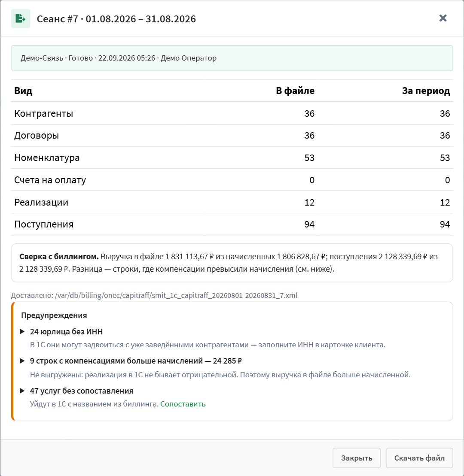The height and width of the screenshot is (476, 464).
Task: Click the "Вид" column header
Action: coord(23,91)
